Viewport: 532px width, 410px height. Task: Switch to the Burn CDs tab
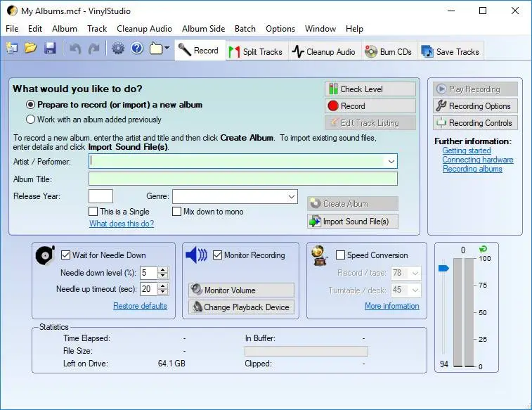click(x=389, y=51)
